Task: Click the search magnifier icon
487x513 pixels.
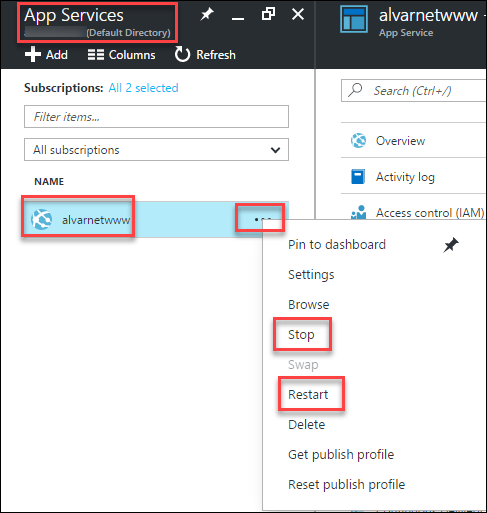Action: coord(355,90)
